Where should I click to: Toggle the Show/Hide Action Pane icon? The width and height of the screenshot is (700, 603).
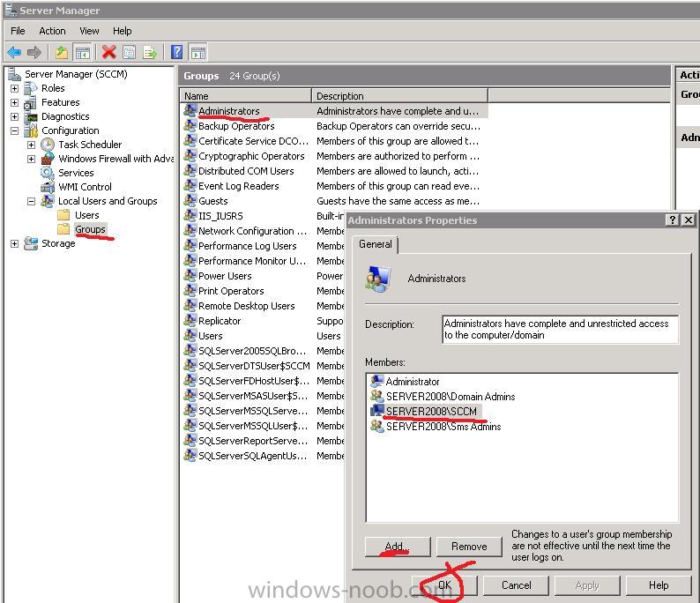click(x=198, y=53)
